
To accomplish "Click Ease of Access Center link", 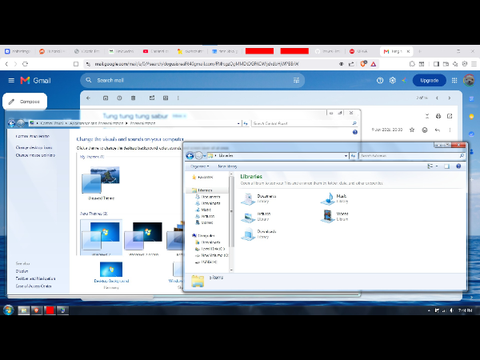I will pos(34,286).
